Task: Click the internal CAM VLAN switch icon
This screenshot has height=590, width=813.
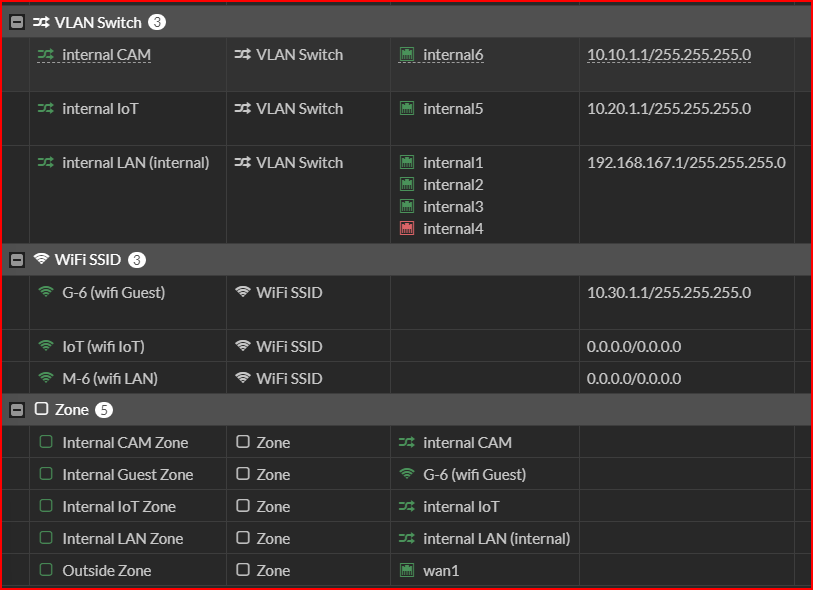Action: [46, 55]
